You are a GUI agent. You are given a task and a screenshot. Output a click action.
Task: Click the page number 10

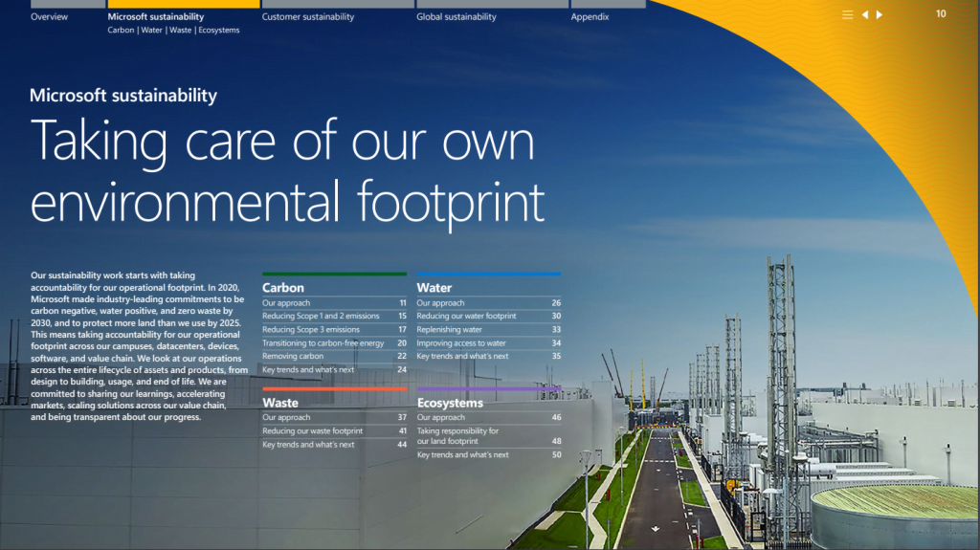941,13
